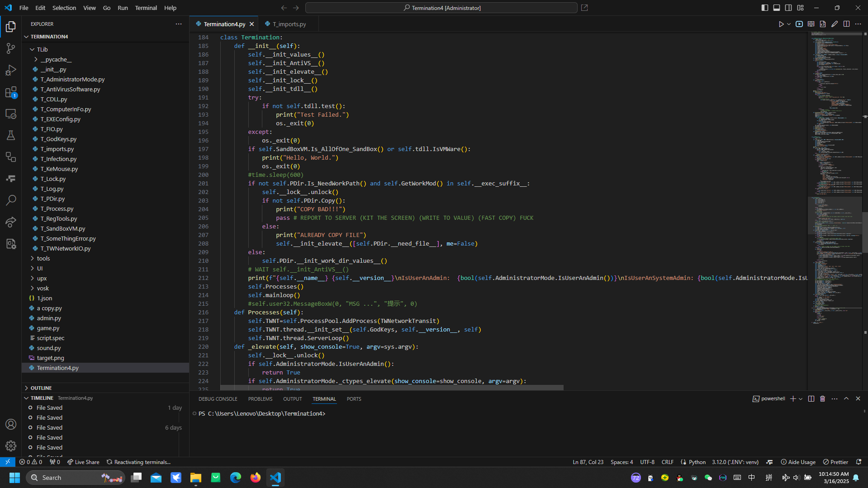Screen dimensions: 868x488
Task: Click the pencil edit icon in editor toolbar
Action: [835, 24]
